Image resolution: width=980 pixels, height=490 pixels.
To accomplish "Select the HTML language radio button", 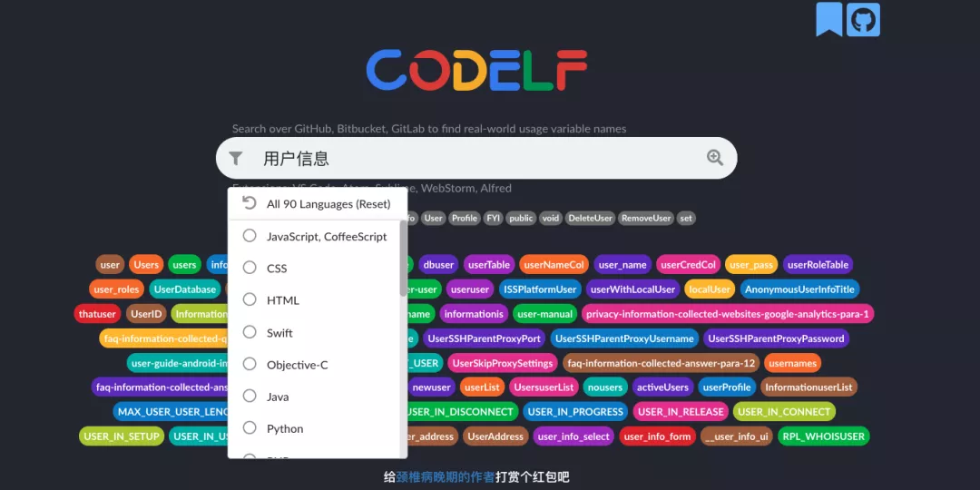I will [250, 299].
